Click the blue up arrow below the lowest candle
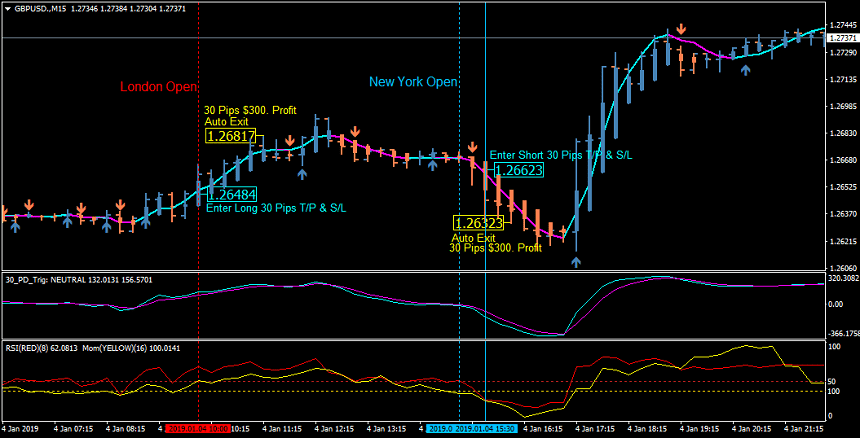The image size is (860, 438). [x=576, y=262]
